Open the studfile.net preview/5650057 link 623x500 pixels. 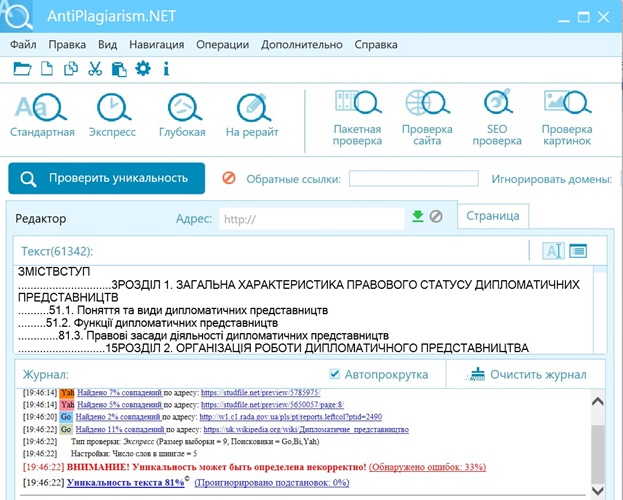point(273,405)
